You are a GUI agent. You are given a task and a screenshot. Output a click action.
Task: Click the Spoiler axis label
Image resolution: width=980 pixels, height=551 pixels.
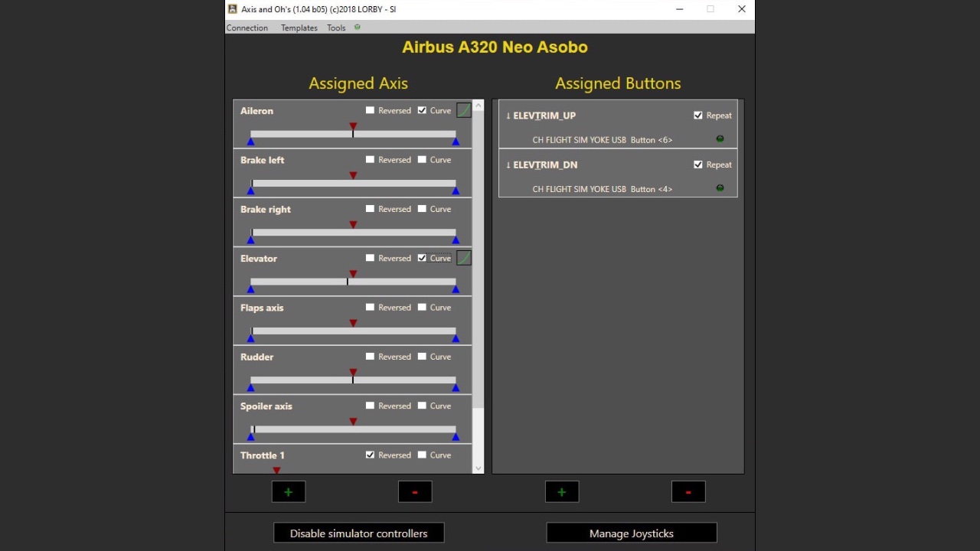click(x=266, y=406)
